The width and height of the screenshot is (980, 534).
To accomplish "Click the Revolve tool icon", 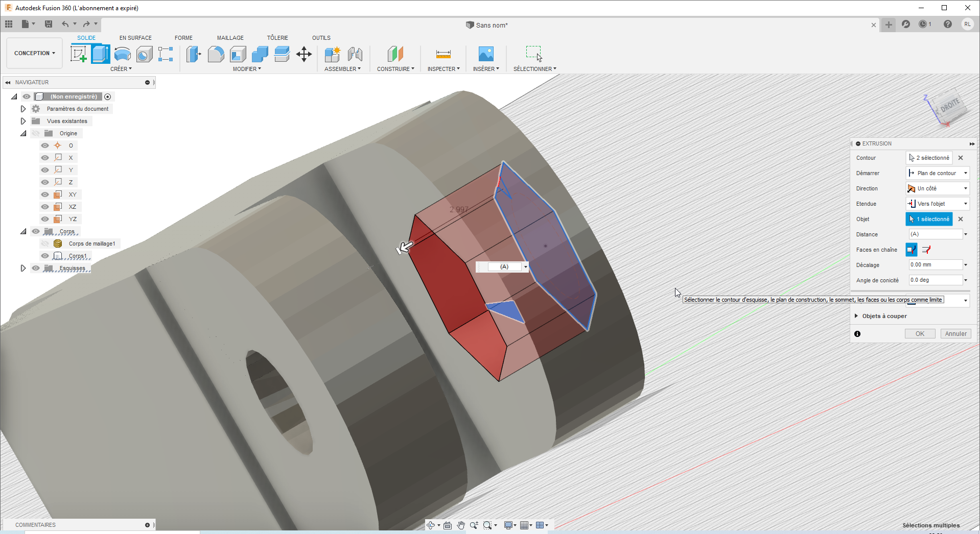I will click(123, 54).
